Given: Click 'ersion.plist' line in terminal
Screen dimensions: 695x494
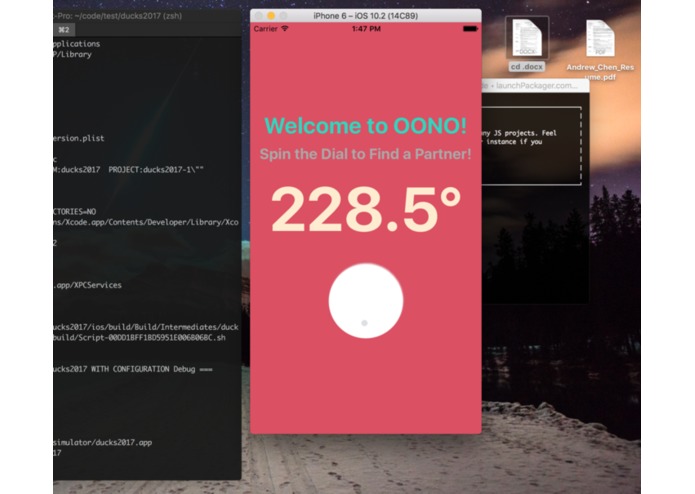Looking at the screenshot, I should tap(79, 138).
